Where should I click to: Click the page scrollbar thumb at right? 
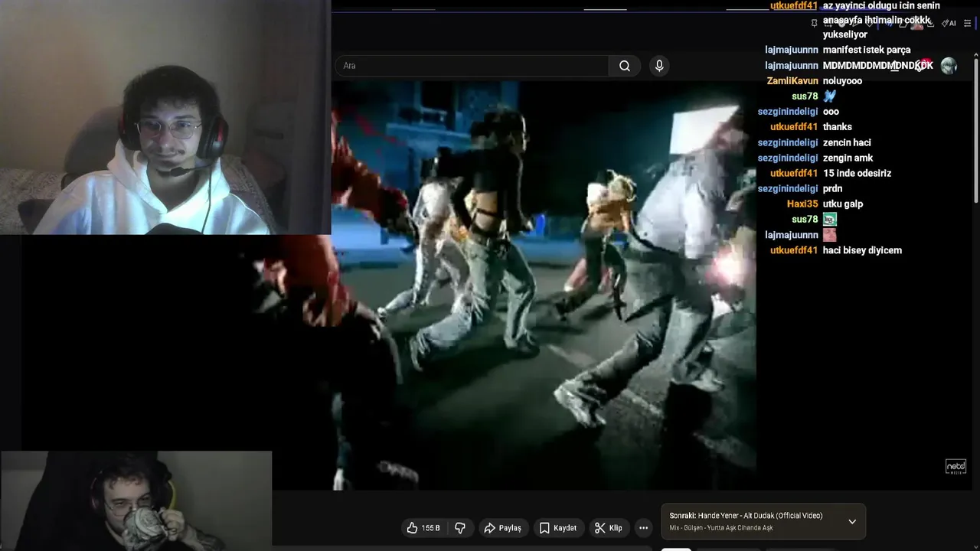(x=975, y=130)
